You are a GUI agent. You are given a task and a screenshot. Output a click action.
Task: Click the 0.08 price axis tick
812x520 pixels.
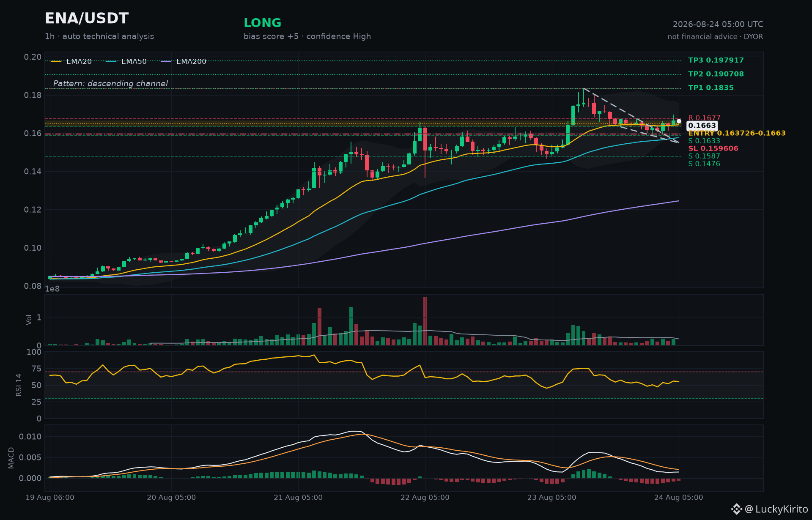coord(33,286)
